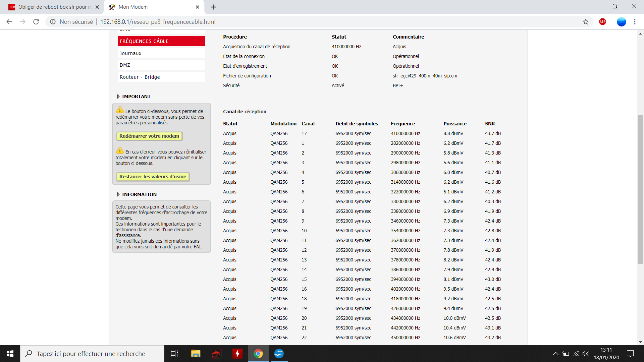Open the Windows Start menu
Image resolution: width=644 pixels, height=362 pixels.
coord(10,354)
